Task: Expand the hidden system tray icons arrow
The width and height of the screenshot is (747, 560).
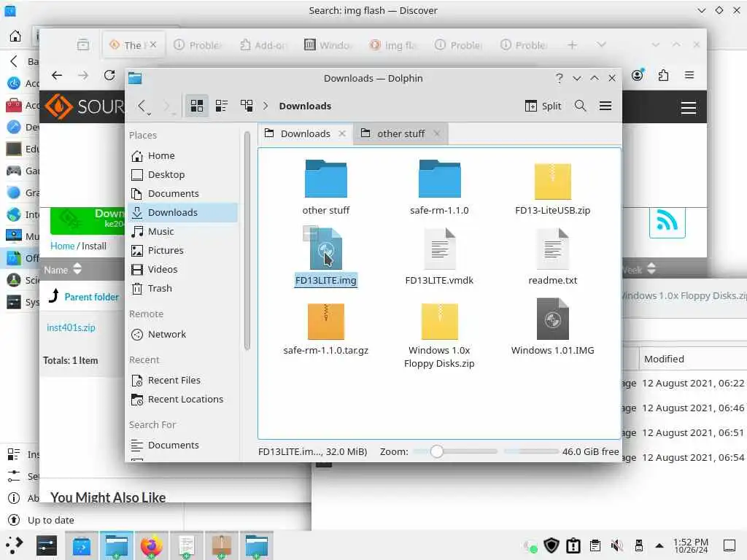Action: pos(659,545)
